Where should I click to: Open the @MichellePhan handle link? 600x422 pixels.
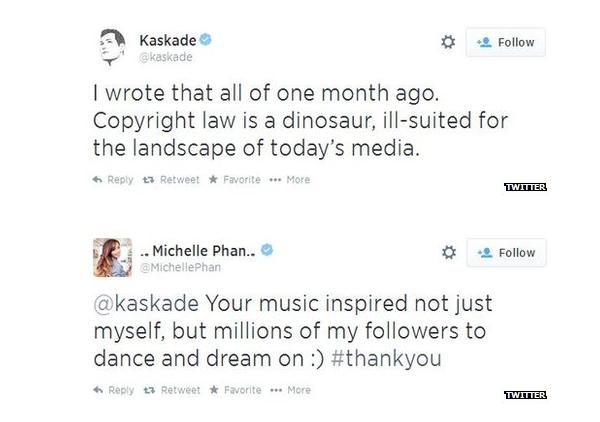click(181, 268)
